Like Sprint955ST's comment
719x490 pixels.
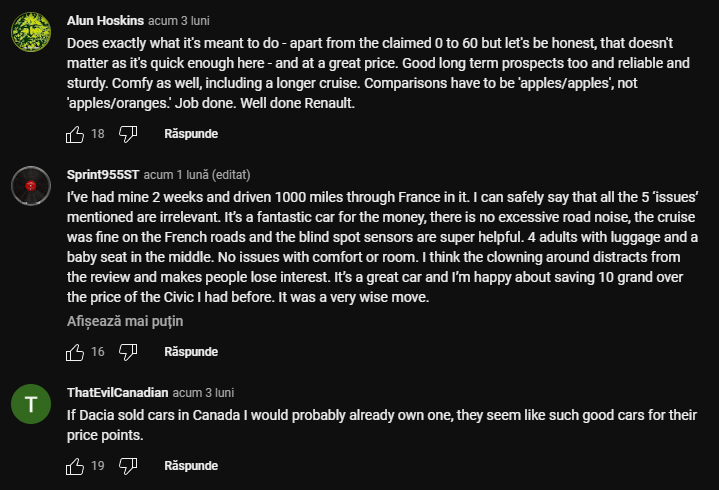coord(75,352)
